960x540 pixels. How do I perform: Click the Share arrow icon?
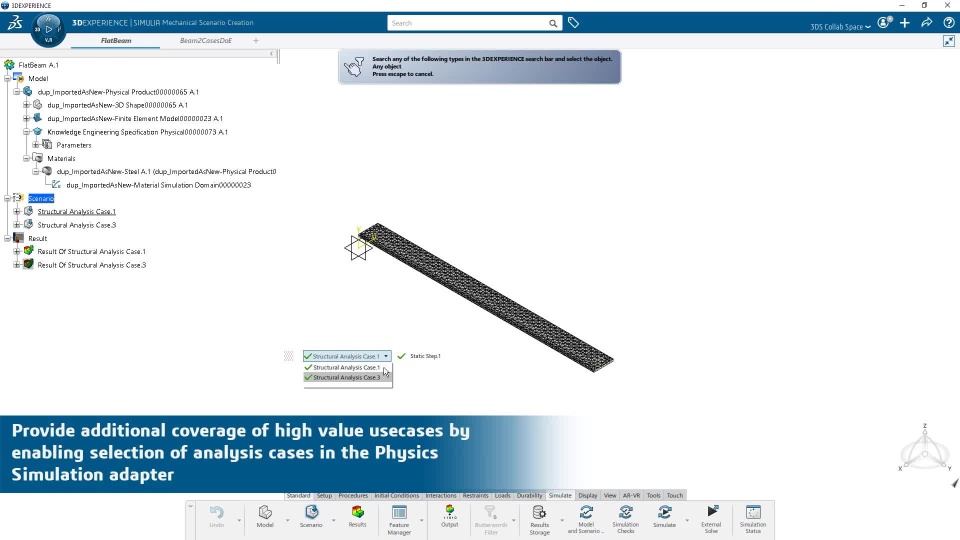pyautogui.click(x=926, y=23)
